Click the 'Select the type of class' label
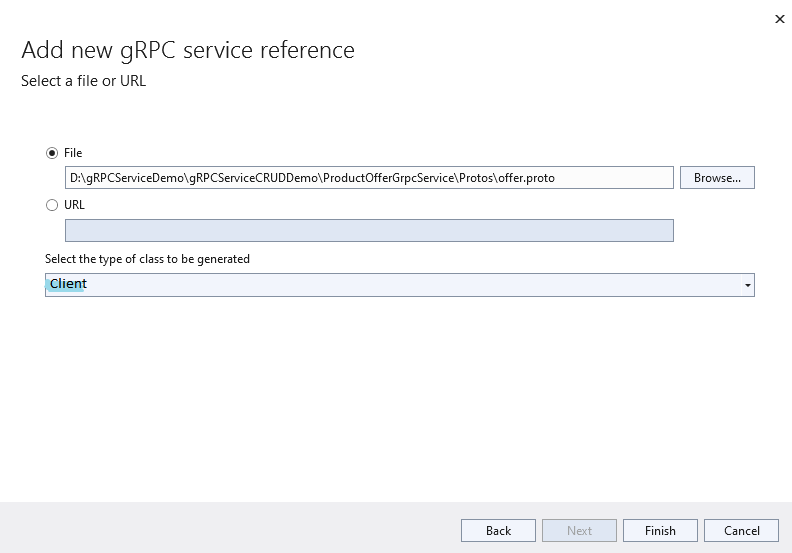Image resolution: width=792 pixels, height=553 pixels. point(147,259)
